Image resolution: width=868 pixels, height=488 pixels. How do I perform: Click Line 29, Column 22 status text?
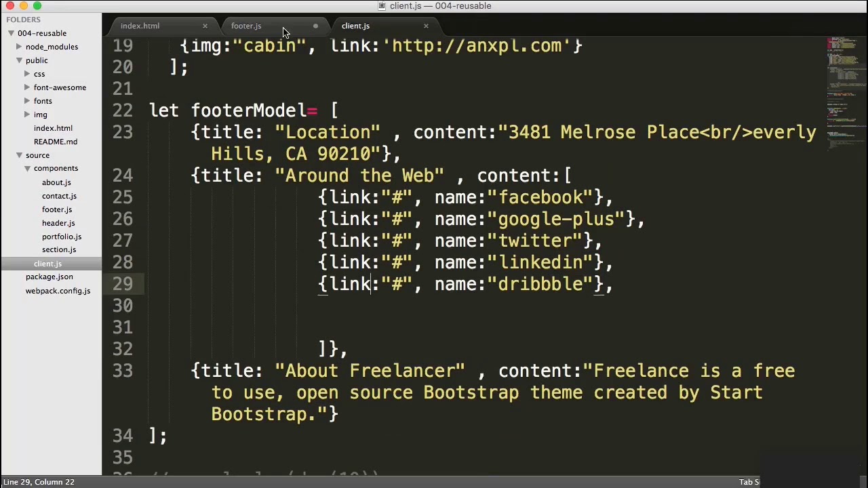click(x=39, y=482)
